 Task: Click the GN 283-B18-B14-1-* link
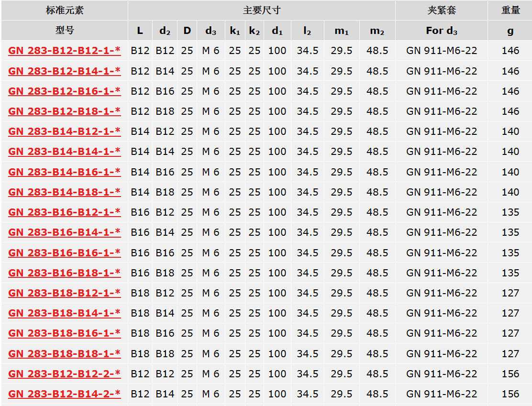click(x=64, y=313)
